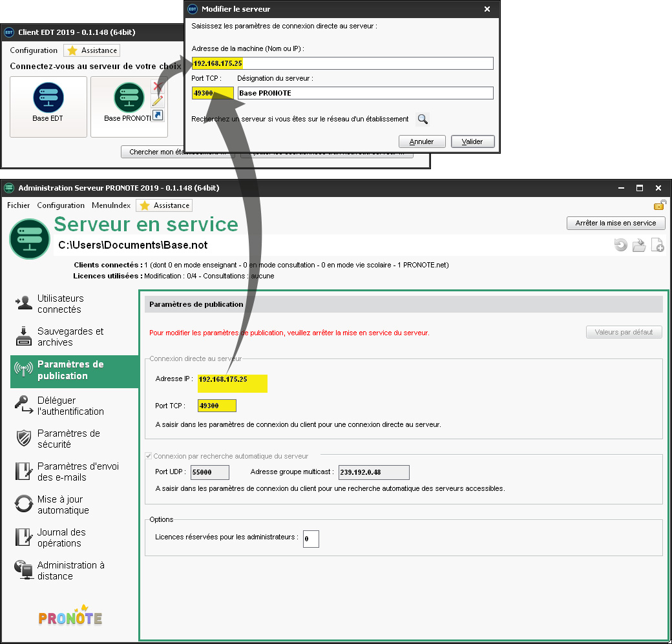
Task: Maximize the Administration Serveur PRONOTE window
Action: (x=640, y=188)
